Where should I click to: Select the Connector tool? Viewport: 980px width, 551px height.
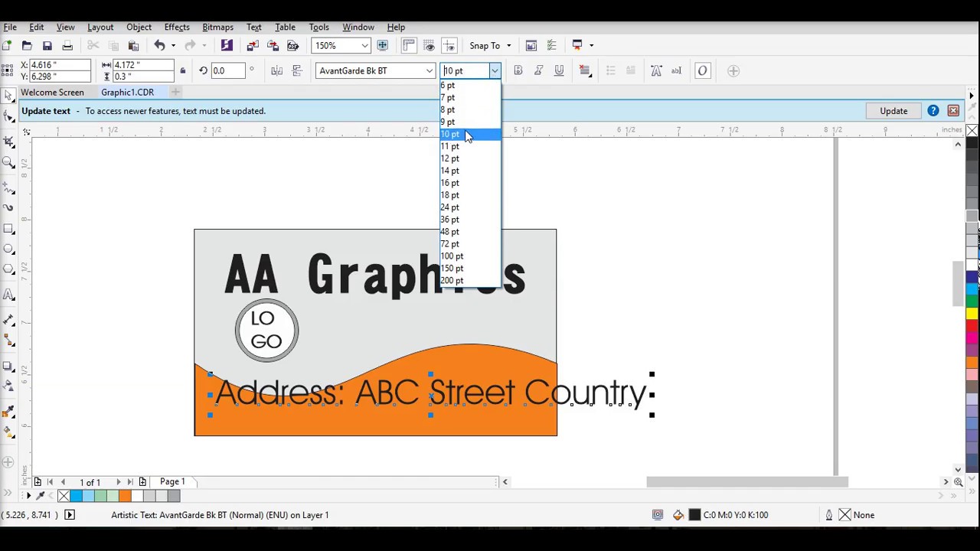pyautogui.click(x=9, y=340)
